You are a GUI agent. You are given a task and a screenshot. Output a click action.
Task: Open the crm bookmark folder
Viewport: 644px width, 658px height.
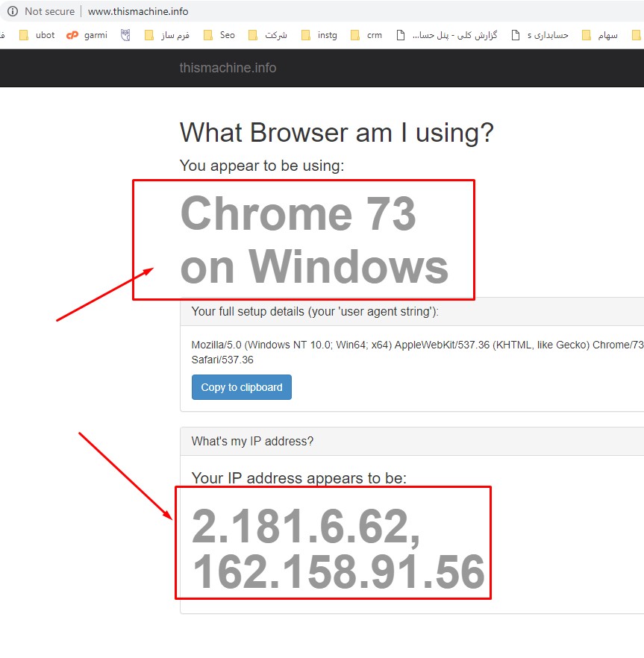[366, 35]
